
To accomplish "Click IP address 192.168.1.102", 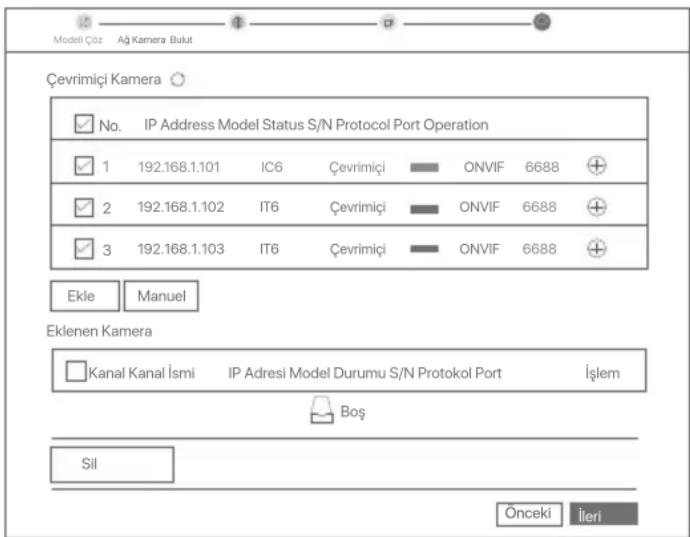I will pos(180,207).
